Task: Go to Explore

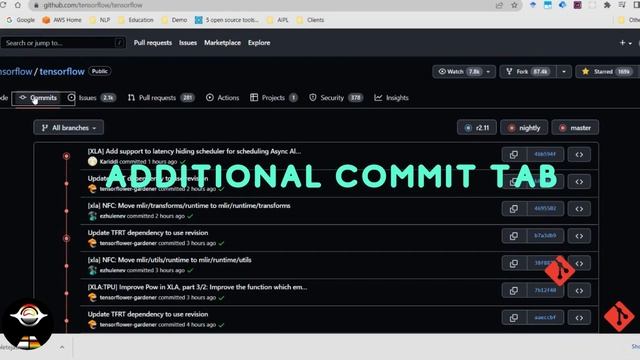Action: [259, 43]
